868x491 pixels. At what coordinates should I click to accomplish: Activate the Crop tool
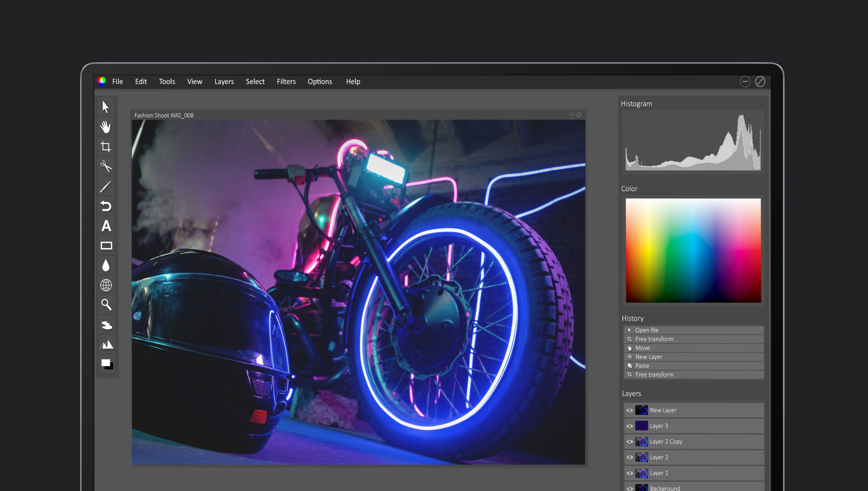pyautogui.click(x=105, y=147)
